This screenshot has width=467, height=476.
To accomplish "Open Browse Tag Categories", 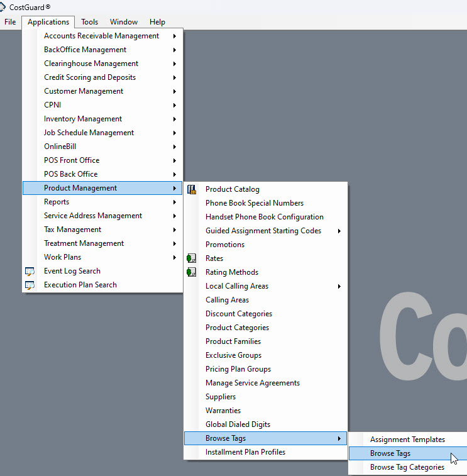I will (x=408, y=467).
